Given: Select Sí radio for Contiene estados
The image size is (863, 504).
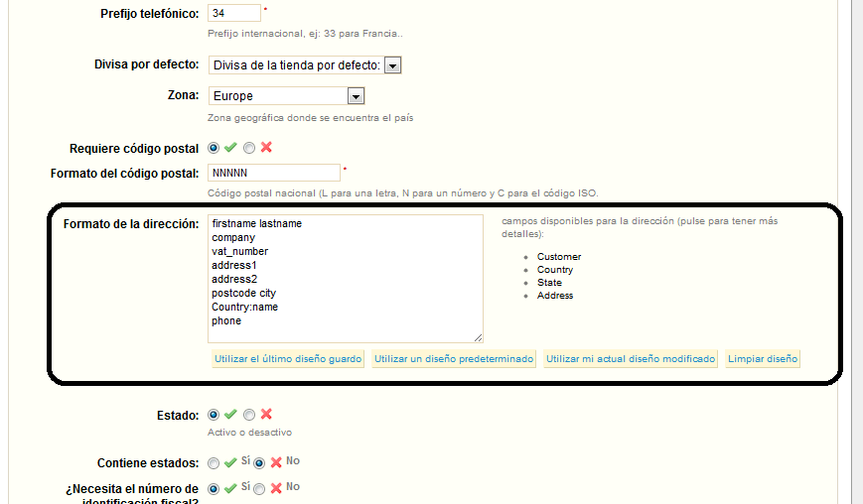Looking at the screenshot, I should [214, 462].
